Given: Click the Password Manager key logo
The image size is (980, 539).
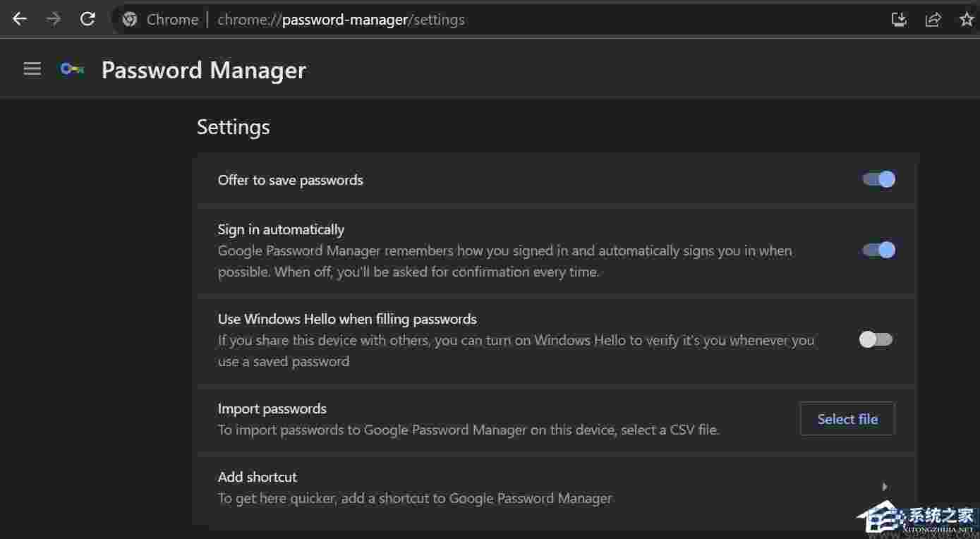Looking at the screenshot, I should point(72,69).
